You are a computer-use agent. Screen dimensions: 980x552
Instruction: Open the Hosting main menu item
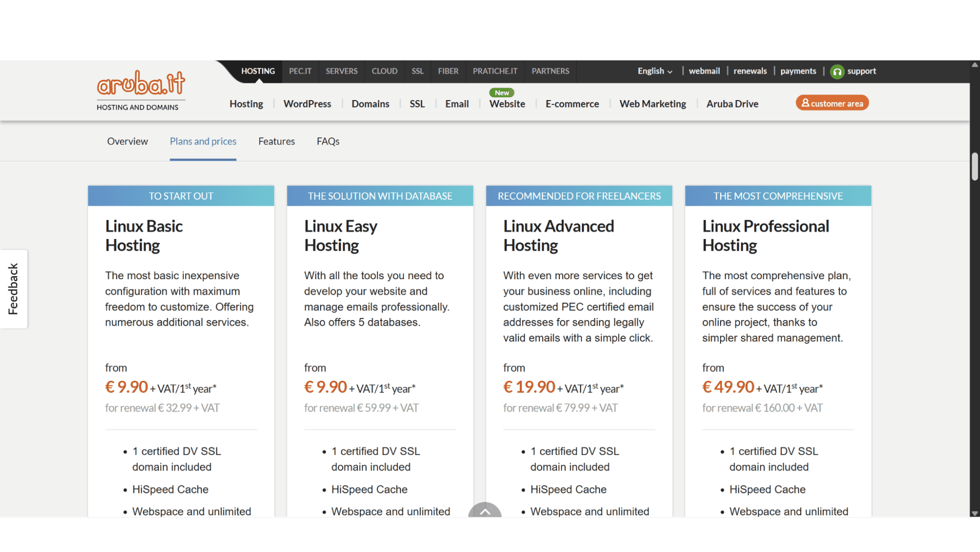tap(246, 104)
